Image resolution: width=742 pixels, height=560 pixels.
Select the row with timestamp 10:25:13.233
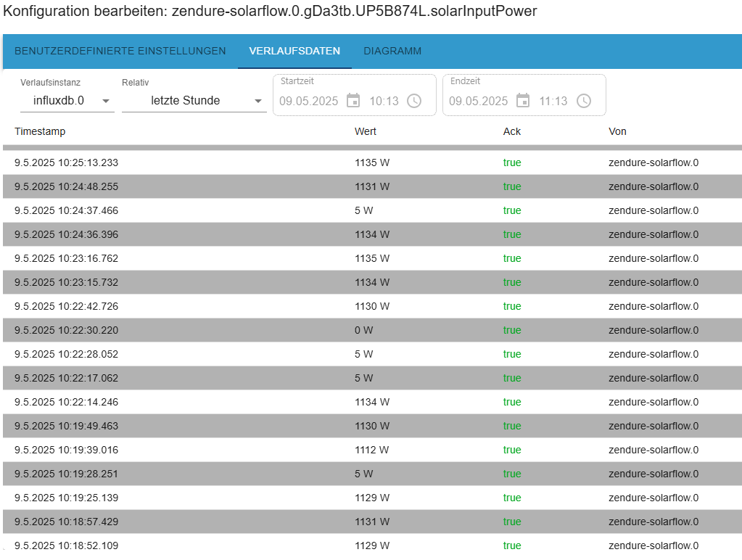pos(372,162)
